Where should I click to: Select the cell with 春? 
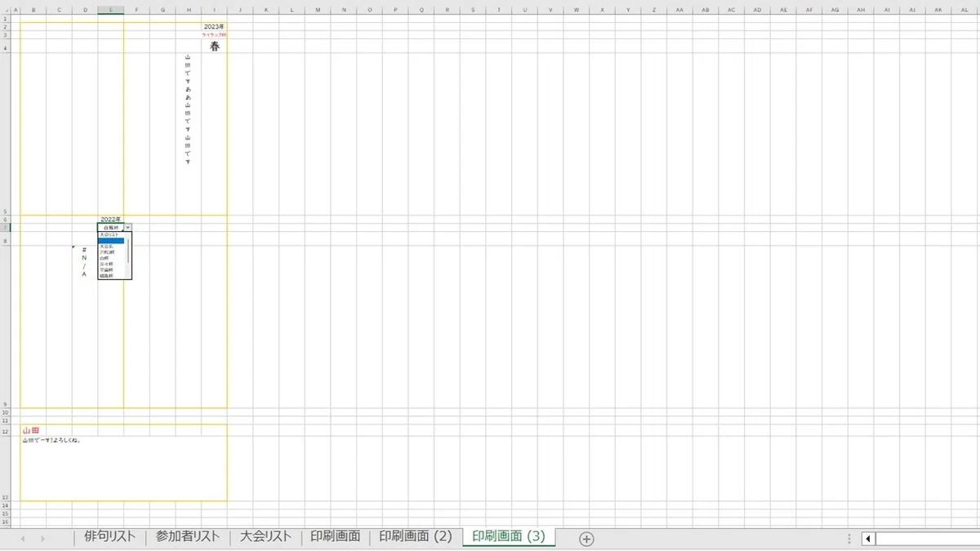click(214, 47)
